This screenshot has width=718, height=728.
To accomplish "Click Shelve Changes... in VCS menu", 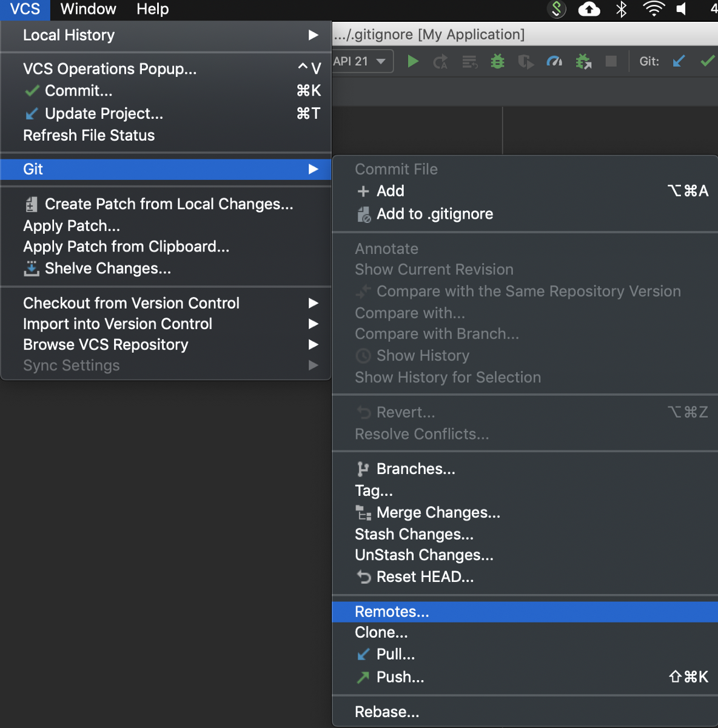I will (107, 268).
